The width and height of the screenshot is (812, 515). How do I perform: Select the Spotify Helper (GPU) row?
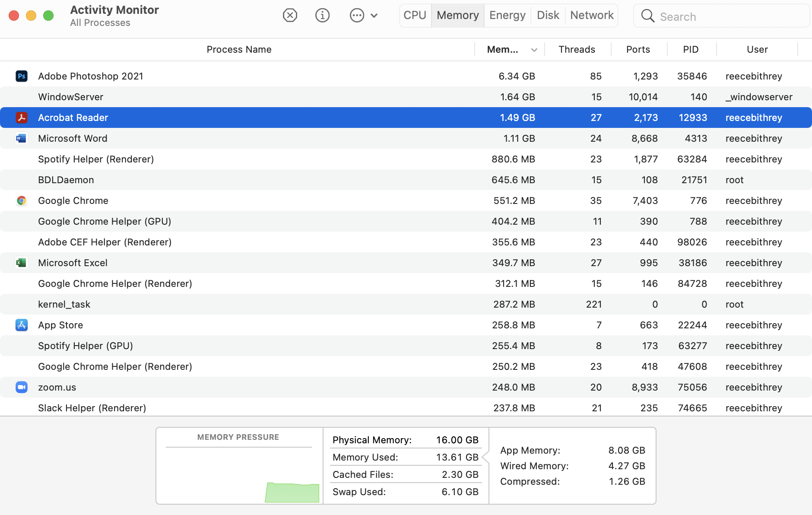coord(406,346)
